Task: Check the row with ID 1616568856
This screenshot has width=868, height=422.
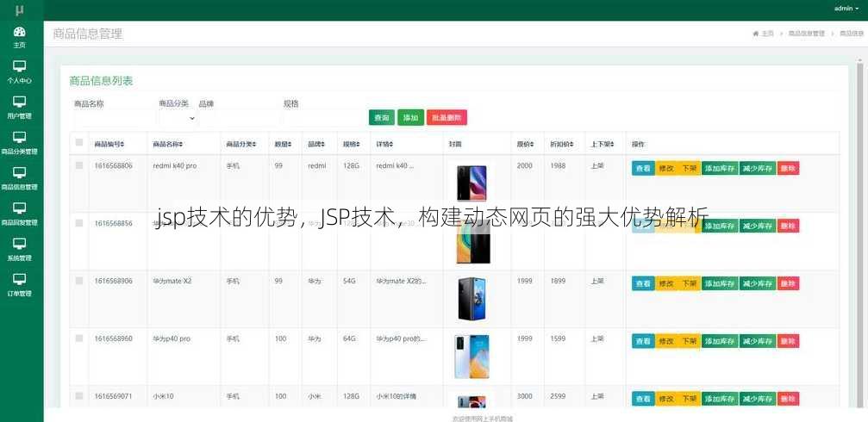Action: pyautogui.click(x=79, y=223)
